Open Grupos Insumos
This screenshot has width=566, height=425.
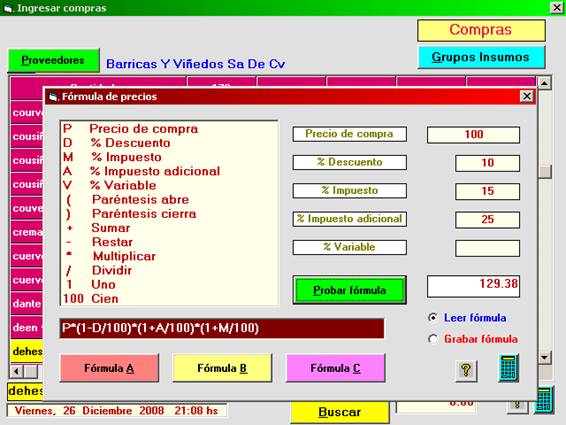point(481,57)
